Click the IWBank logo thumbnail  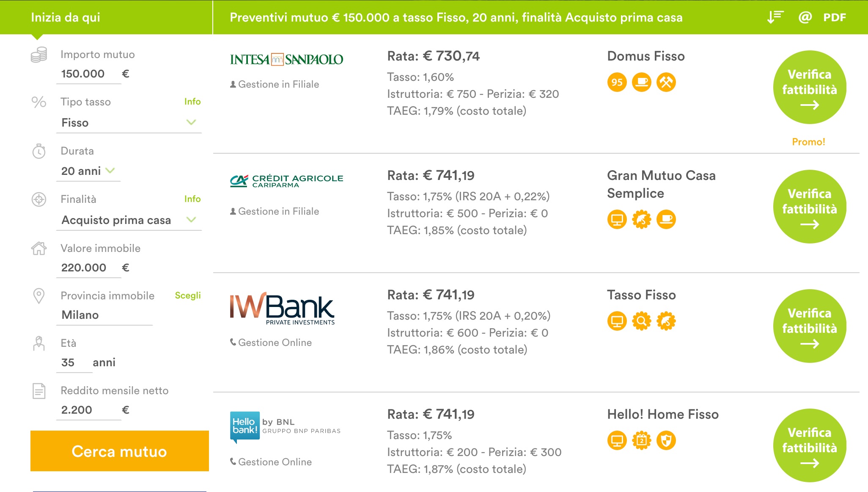283,308
